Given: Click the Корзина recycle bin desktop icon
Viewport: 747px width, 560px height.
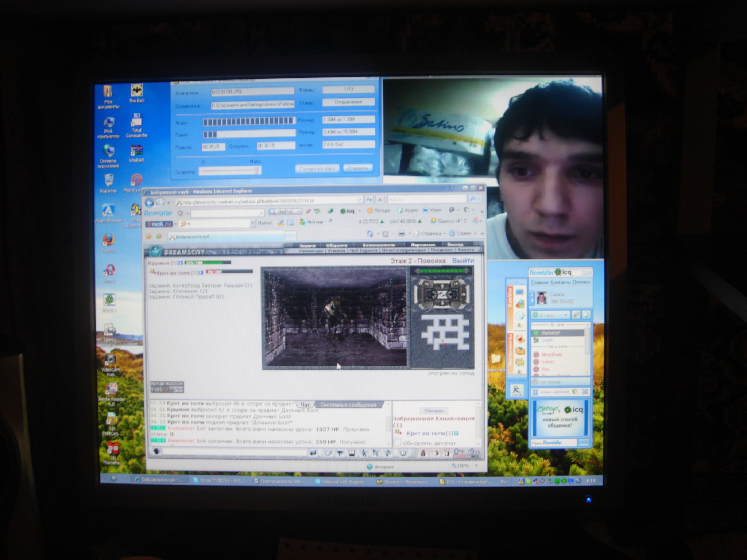Looking at the screenshot, I should (108, 183).
